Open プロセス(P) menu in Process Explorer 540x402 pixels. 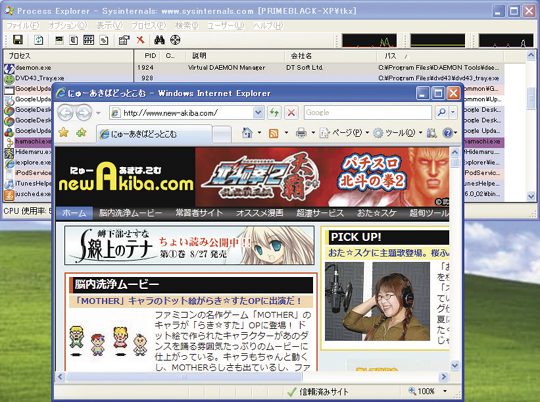tap(148, 25)
